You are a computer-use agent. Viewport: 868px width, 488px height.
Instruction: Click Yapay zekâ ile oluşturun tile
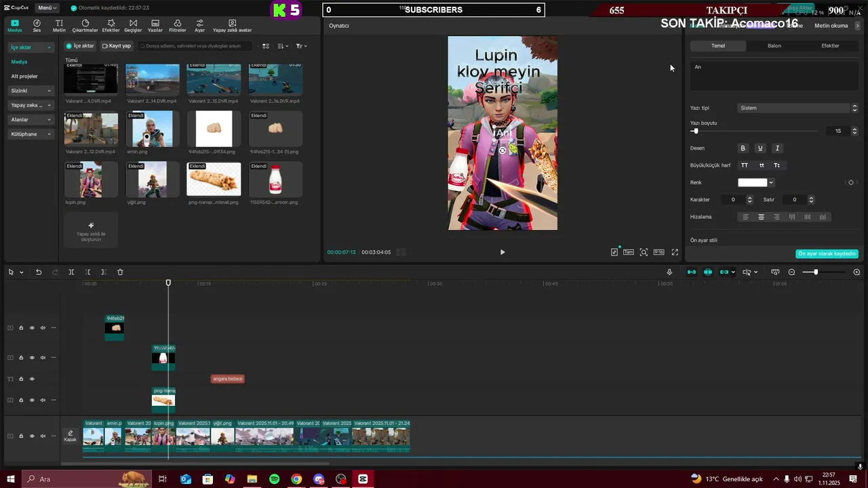tap(91, 230)
